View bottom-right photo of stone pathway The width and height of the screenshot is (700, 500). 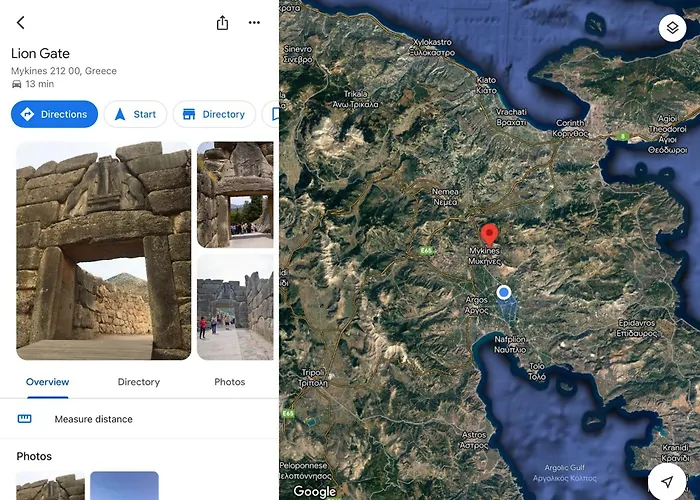235,306
